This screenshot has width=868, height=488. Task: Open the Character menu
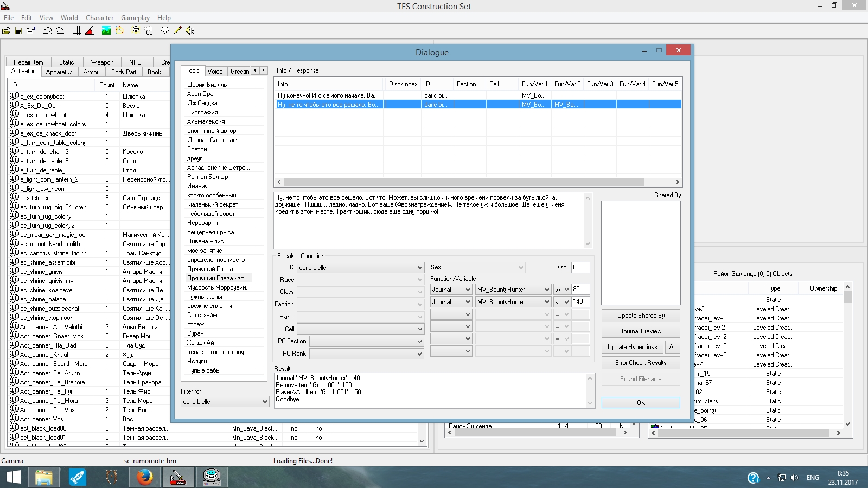pyautogui.click(x=100, y=18)
